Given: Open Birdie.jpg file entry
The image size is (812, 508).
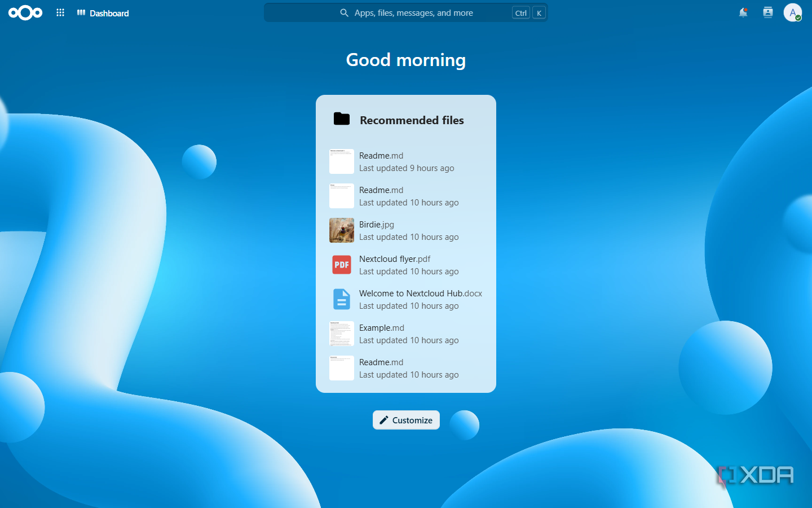Looking at the screenshot, I should click(406, 230).
